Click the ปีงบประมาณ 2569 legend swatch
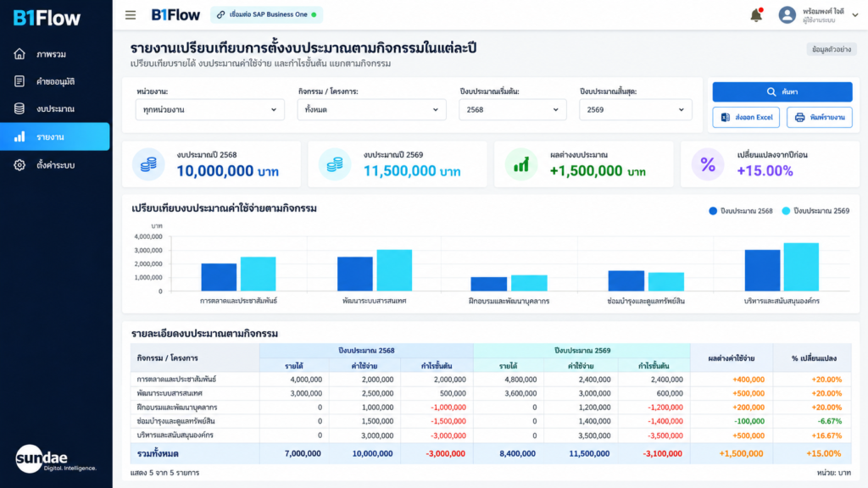This screenshot has width=868, height=488. coord(786,211)
